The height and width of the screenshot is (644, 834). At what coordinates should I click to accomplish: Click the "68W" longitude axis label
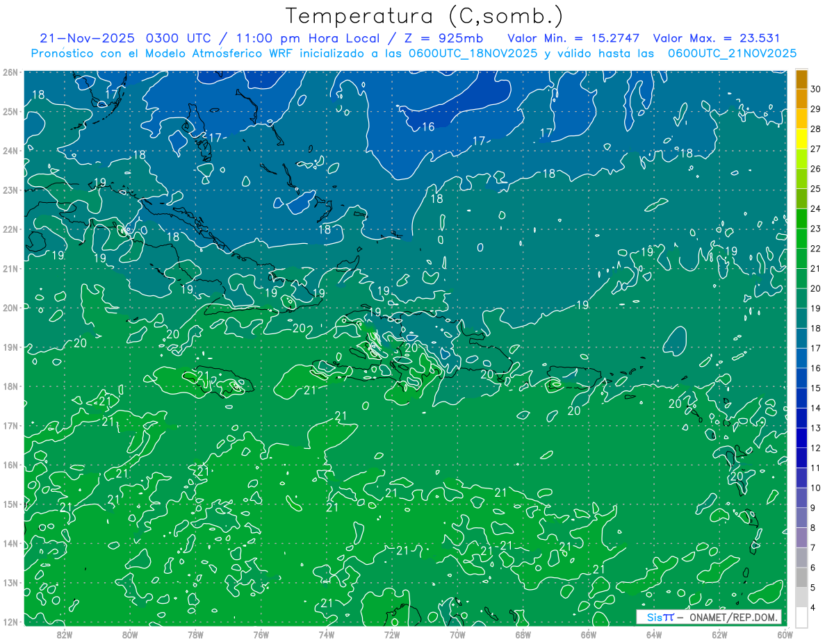pyautogui.click(x=523, y=634)
